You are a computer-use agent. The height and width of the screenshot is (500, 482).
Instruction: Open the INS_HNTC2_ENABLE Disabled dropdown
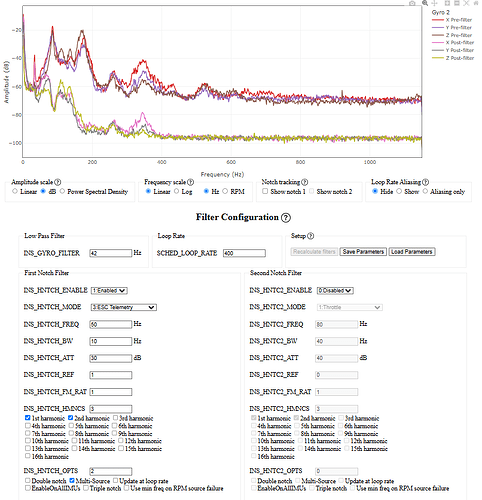pos(335,291)
